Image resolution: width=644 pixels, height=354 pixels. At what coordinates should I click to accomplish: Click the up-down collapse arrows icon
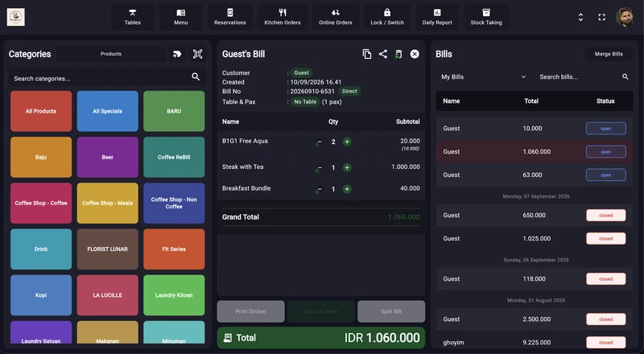click(x=580, y=17)
